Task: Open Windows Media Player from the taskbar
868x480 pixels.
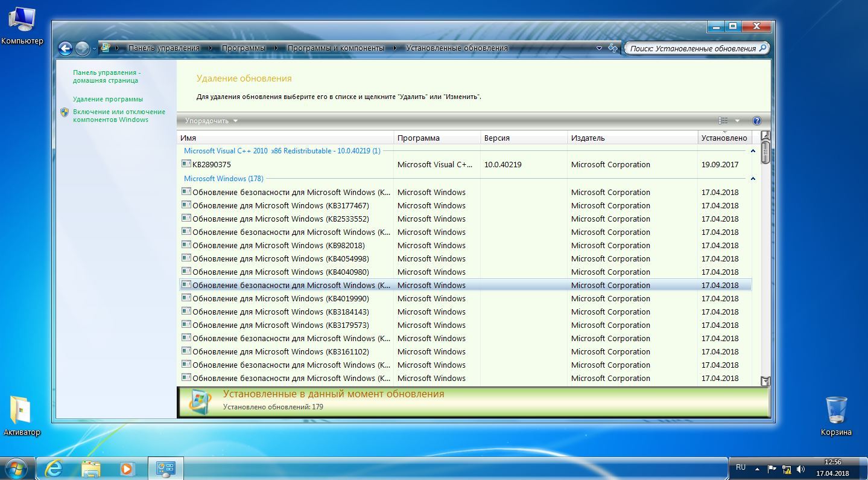Action: 127,468
